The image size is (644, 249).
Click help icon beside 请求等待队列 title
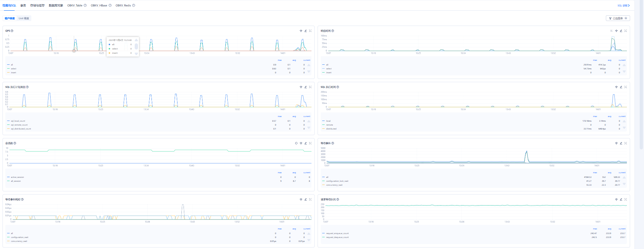338,200
